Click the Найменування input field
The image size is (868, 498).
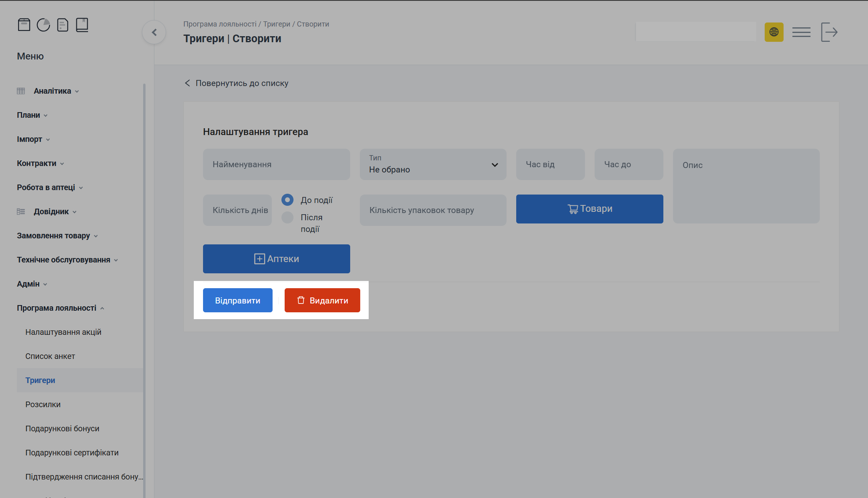pos(276,164)
